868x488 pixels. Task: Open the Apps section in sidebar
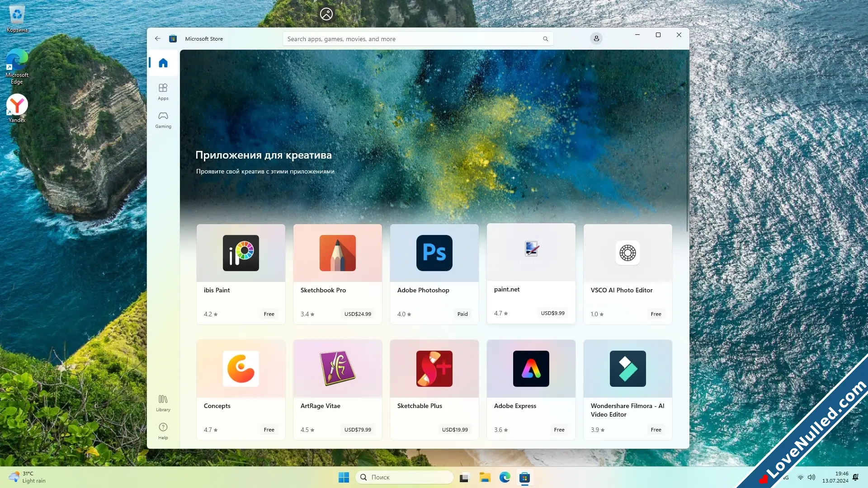163,91
